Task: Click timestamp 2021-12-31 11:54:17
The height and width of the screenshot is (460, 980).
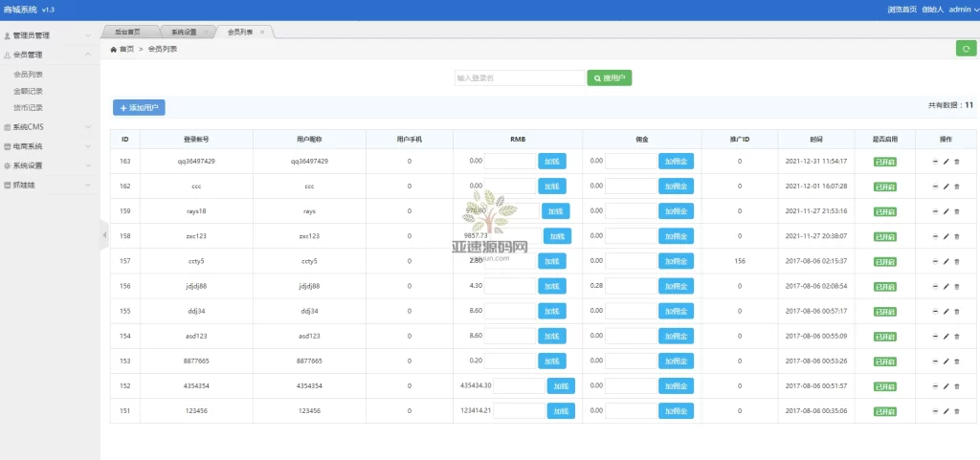Action: [816, 161]
